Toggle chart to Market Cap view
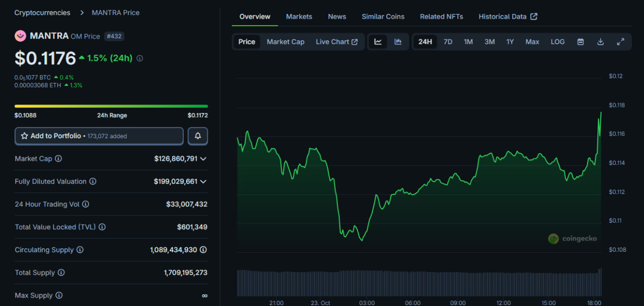This screenshot has width=644, height=306. (x=285, y=42)
